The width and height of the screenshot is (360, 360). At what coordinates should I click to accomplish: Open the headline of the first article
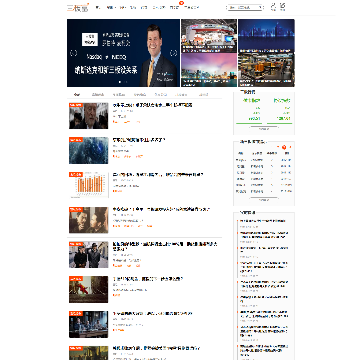153,105
